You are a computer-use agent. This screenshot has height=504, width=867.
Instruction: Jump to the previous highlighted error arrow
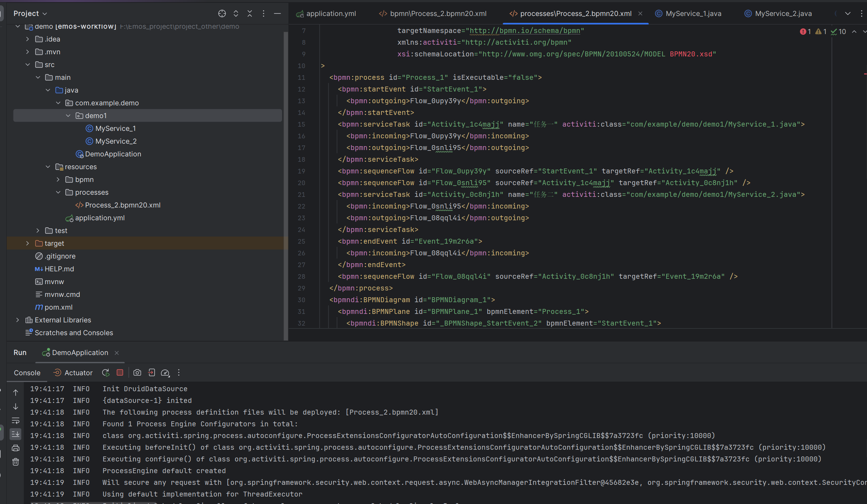pyautogui.click(x=854, y=32)
